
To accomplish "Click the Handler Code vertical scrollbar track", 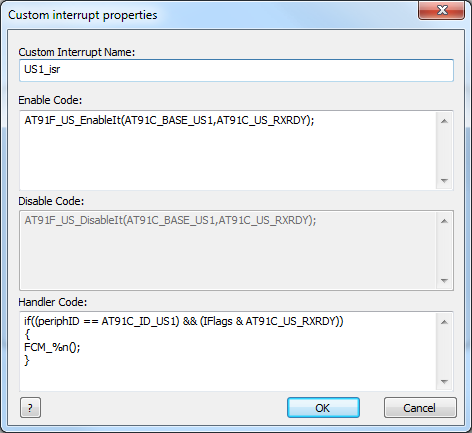I will pyautogui.click(x=444, y=352).
